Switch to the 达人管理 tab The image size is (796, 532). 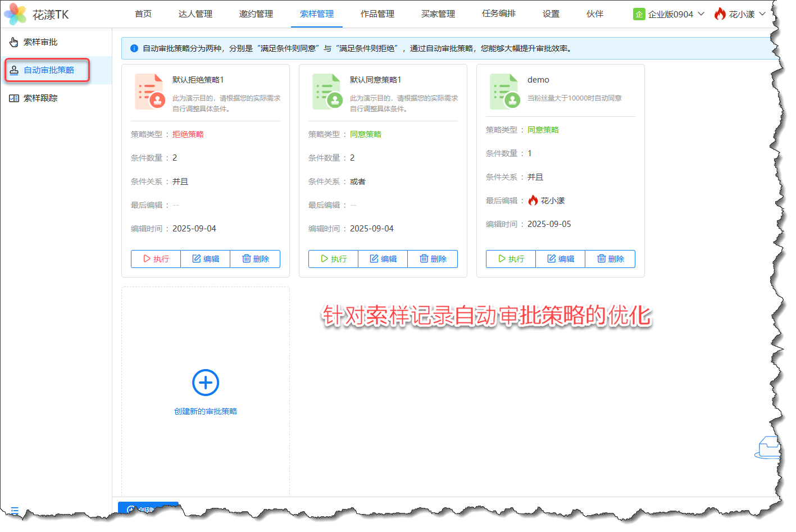click(195, 14)
